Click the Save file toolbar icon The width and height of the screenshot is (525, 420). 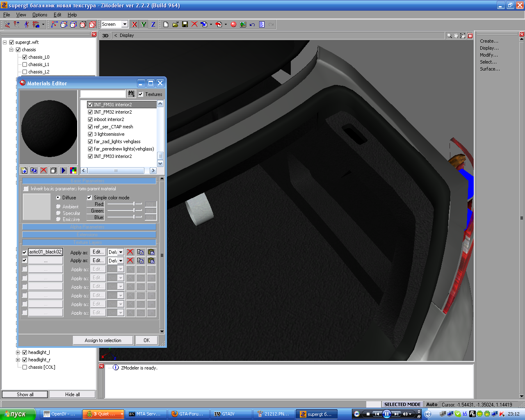[185, 25]
